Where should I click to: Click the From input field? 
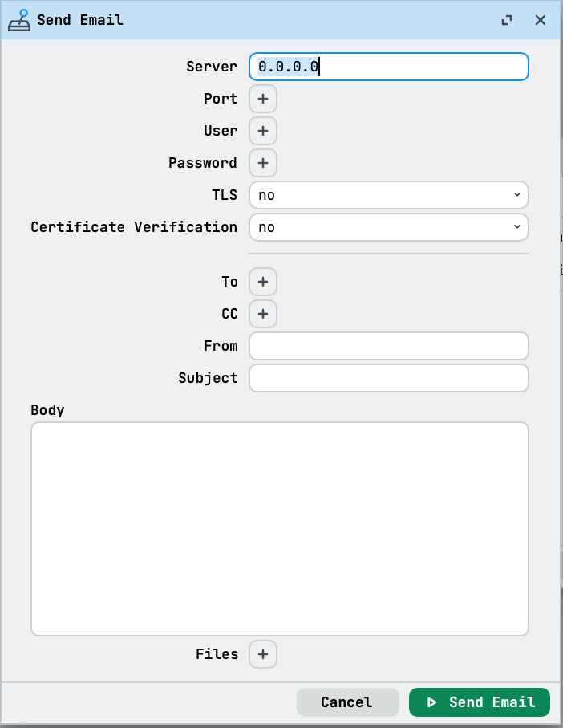pyautogui.click(x=389, y=346)
